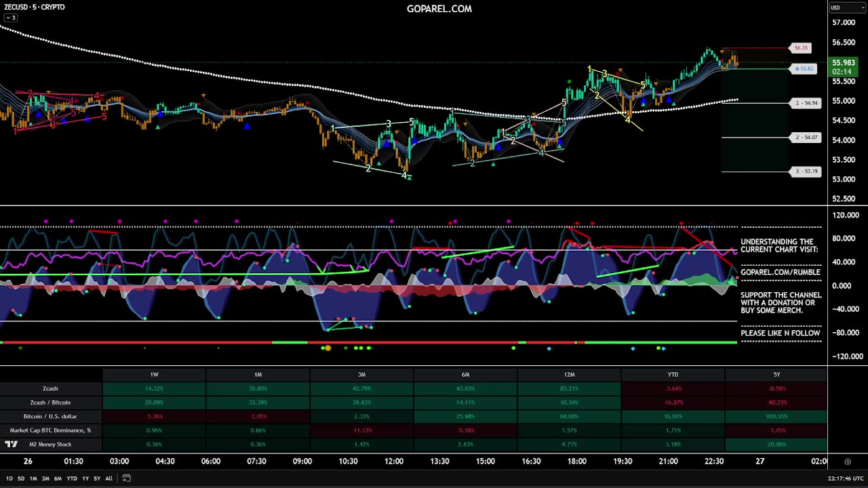Click the GOPAREL.COM/RUMBLE text

781,272
